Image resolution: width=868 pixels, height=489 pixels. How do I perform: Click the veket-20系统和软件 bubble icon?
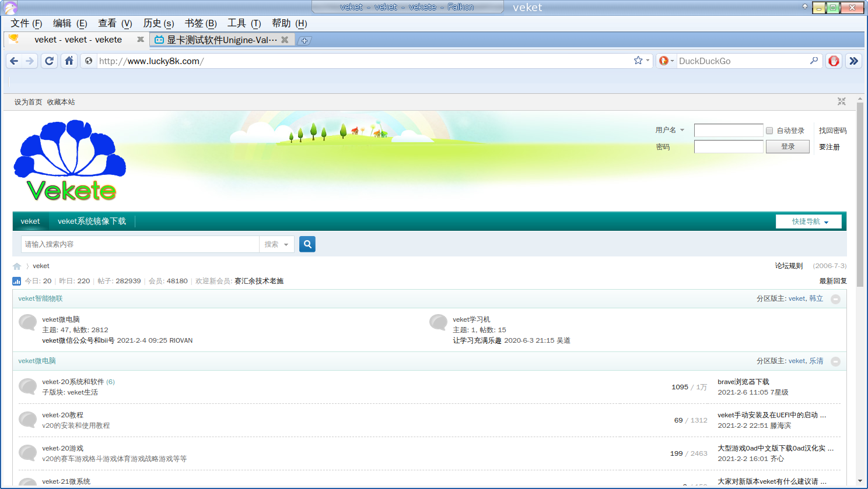27,386
